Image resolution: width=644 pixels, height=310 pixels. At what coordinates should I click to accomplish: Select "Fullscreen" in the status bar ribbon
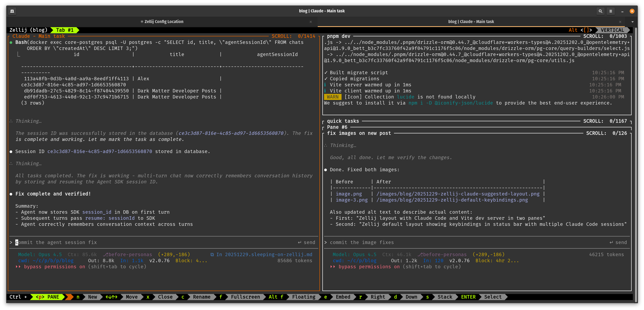pos(246,297)
